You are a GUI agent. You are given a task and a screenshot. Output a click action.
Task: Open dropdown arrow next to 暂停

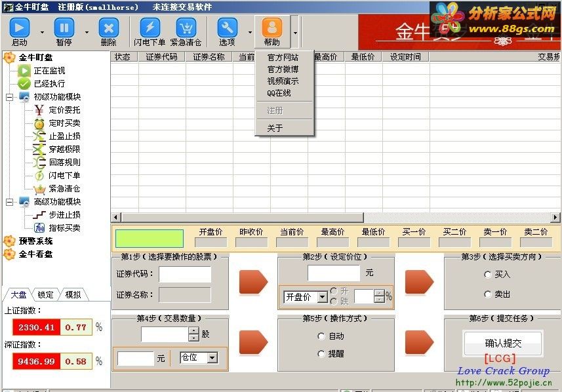coord(87,33)
